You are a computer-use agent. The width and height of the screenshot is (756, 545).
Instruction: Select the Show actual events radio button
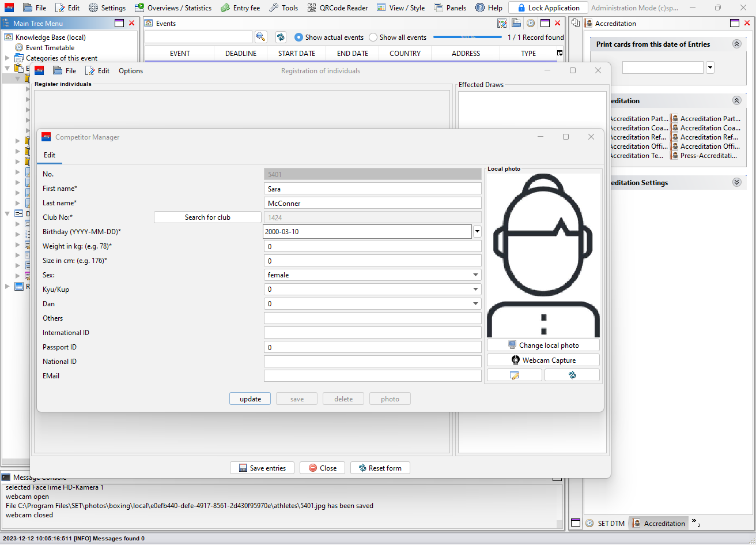pos(298,37)
